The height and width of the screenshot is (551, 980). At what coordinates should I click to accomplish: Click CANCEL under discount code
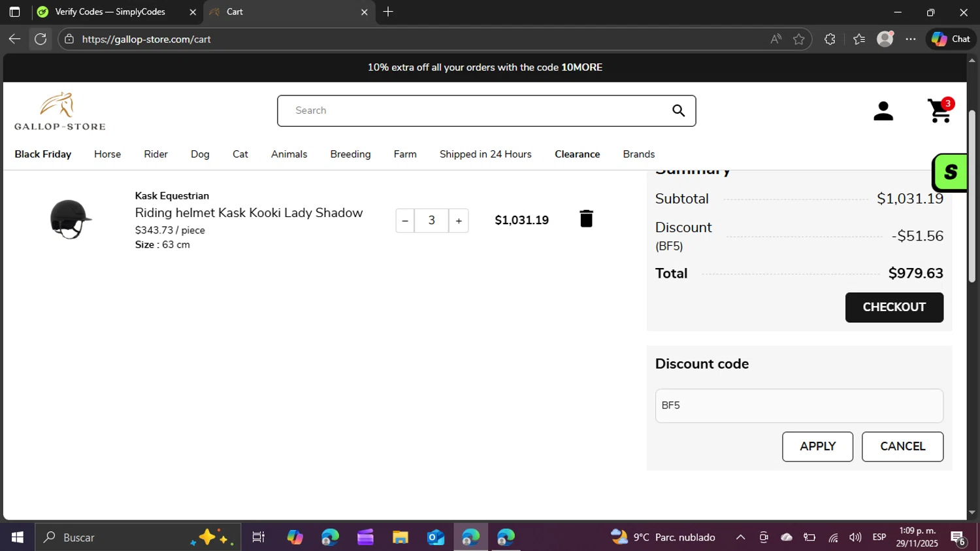pyautogui.click(x=902, y=446)
